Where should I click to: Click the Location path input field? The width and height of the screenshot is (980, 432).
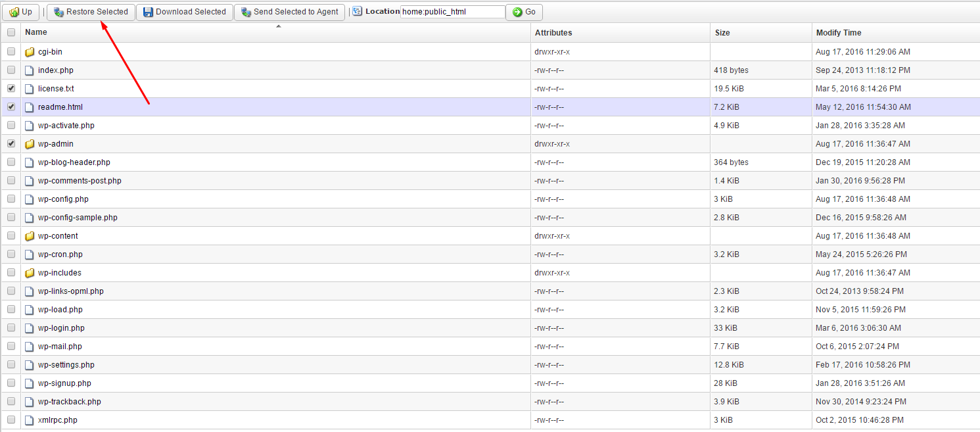click(x=452, y=12)
